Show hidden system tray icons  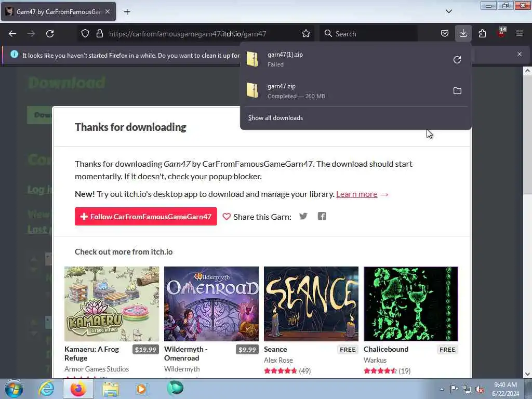[x=442, y=389]
